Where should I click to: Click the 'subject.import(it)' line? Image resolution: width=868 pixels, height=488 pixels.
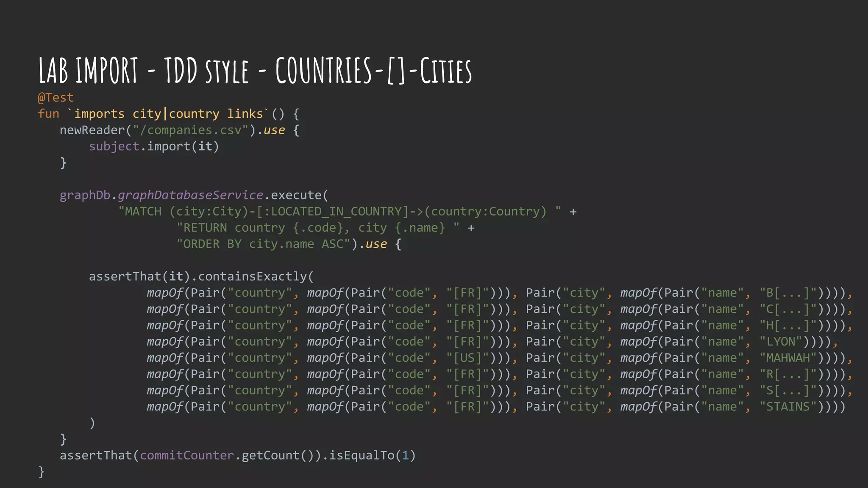(x=154, y=146)
